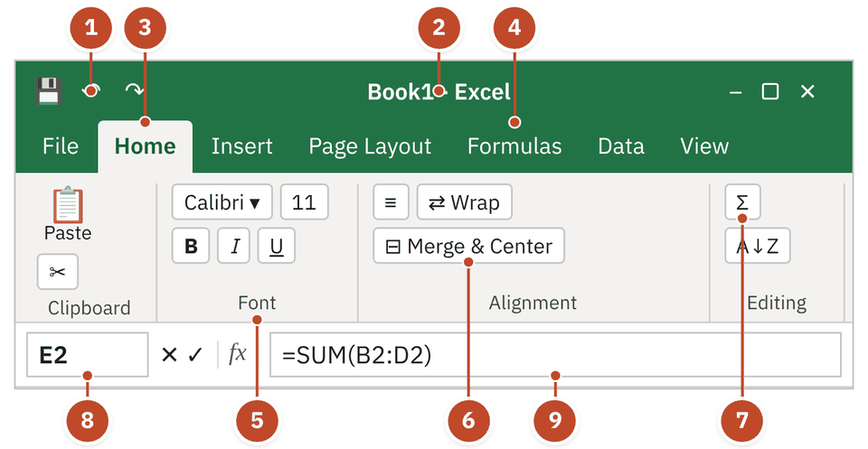
Task: Click the Name Box showing E2
Action: [x=88, y=354]
